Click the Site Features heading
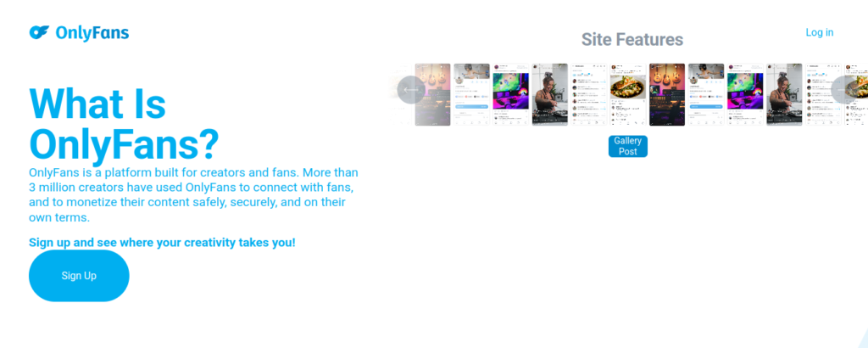868x348 pixels. 632,40
